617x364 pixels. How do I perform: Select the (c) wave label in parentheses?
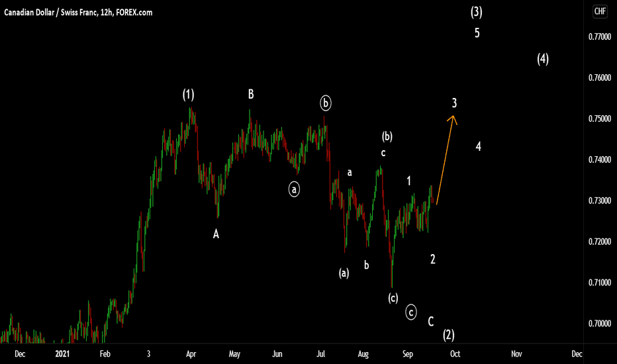coord(393,298)
